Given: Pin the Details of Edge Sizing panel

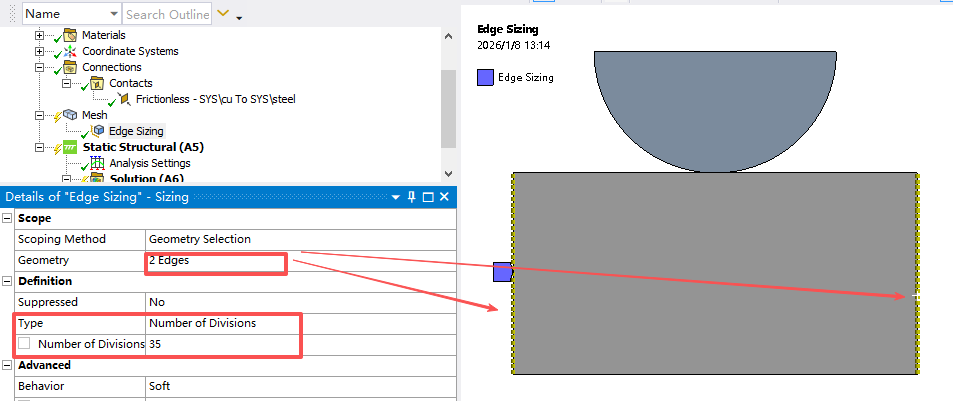Looking at the screenshot, I should tap(411, 197).
